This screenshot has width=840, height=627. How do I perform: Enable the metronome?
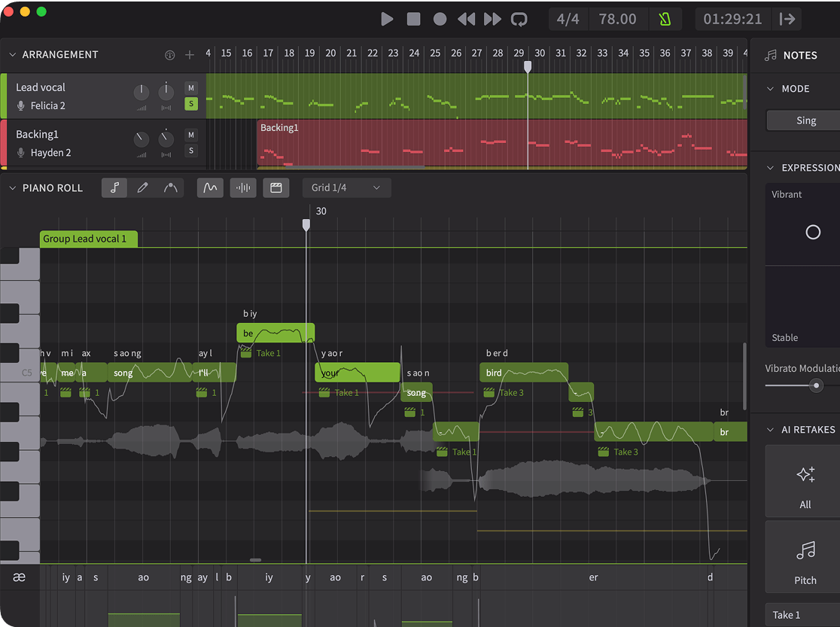pyautogui.click(x=665, y=19)
